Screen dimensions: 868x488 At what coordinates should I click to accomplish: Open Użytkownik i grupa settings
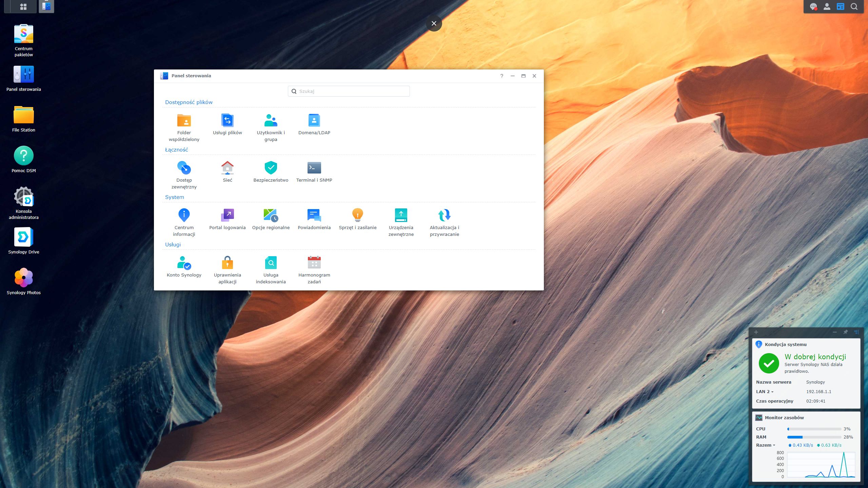(271, 127)
